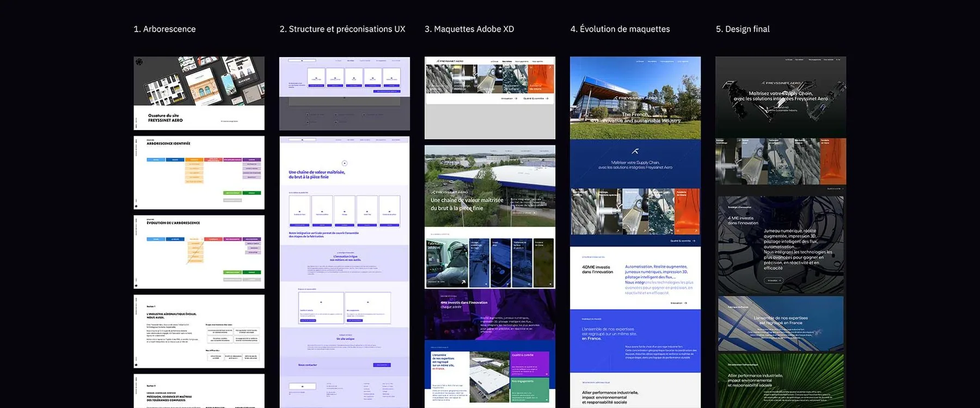Click the "5. Design final" heading
The width and height of the screenshot is (980, 408).
point(743,29)
